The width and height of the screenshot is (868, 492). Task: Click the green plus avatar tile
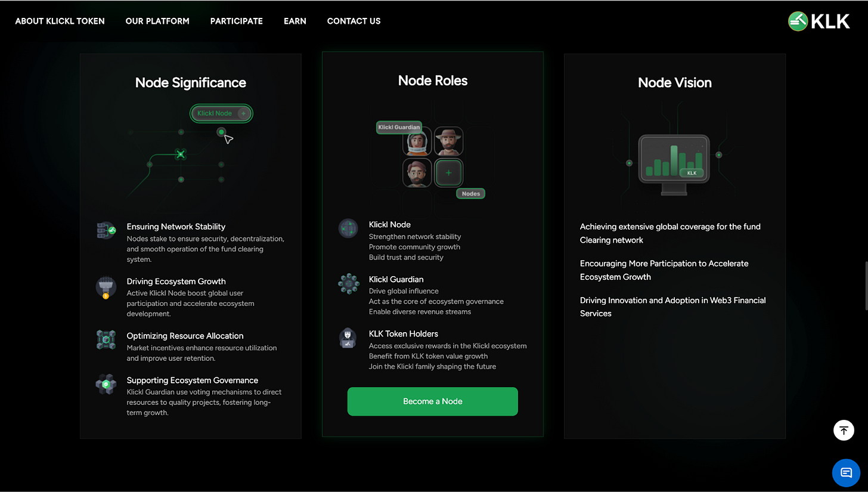448,173
